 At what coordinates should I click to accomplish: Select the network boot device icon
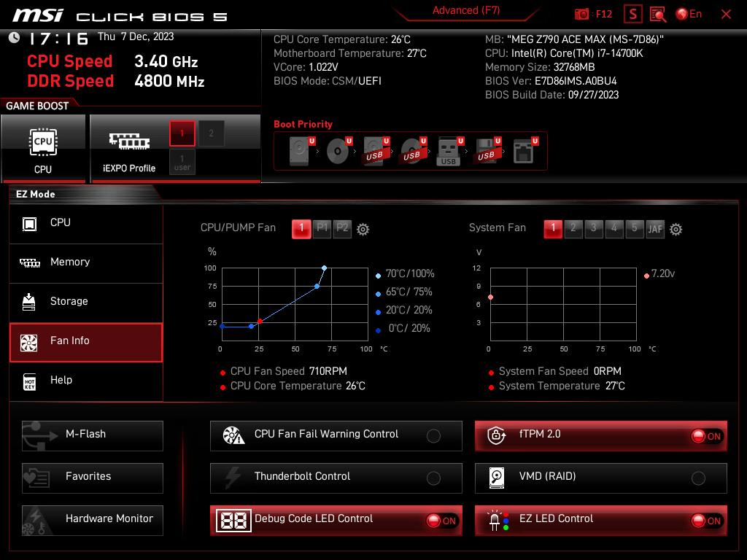525,151
